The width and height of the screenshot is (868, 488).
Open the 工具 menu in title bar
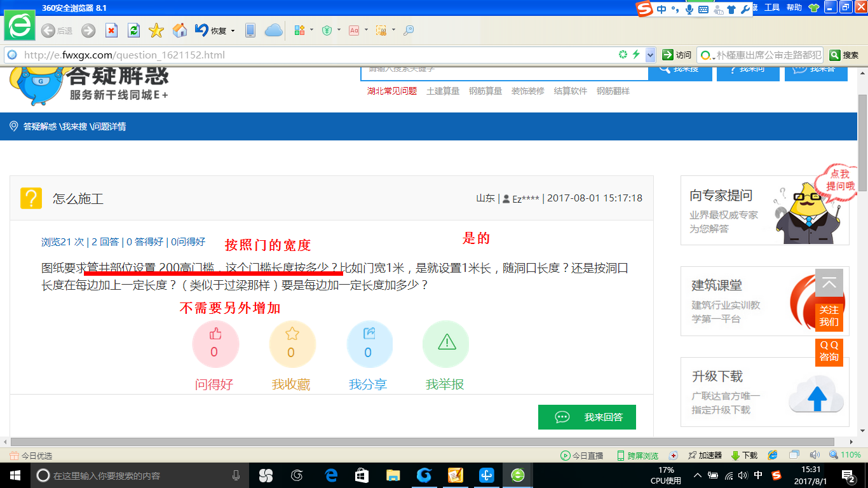point(771,7)
